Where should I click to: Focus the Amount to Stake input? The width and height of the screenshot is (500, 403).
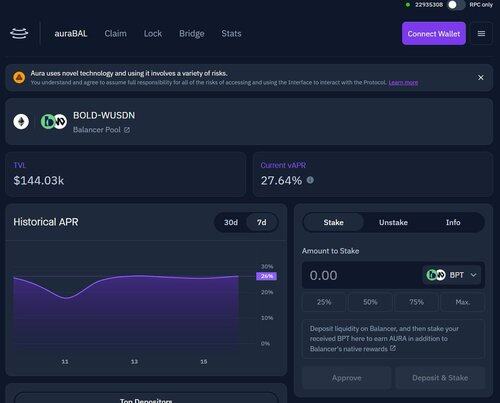[x=362, y=275]
